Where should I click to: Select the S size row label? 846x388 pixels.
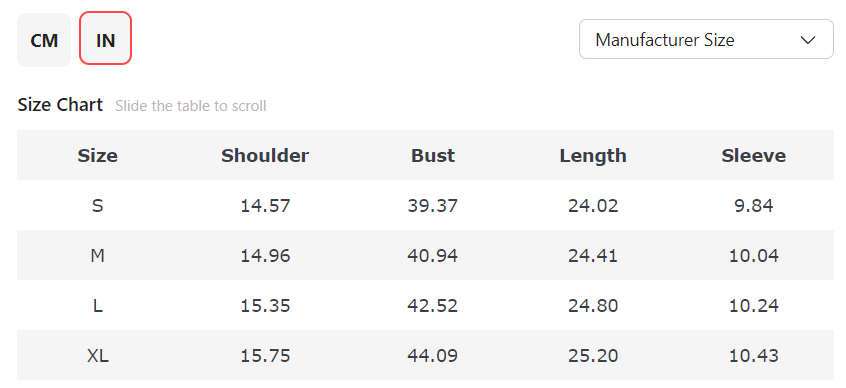(x=98, y=206)
